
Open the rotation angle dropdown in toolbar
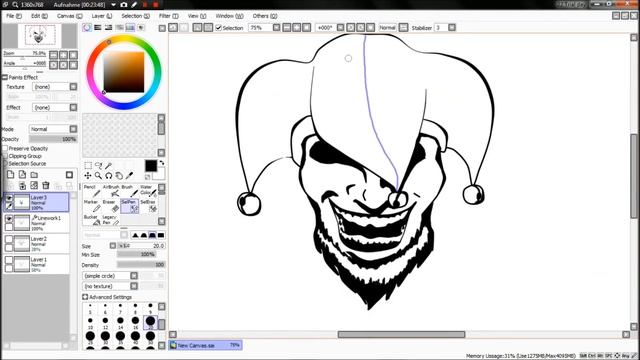click(x=341, y=28)
